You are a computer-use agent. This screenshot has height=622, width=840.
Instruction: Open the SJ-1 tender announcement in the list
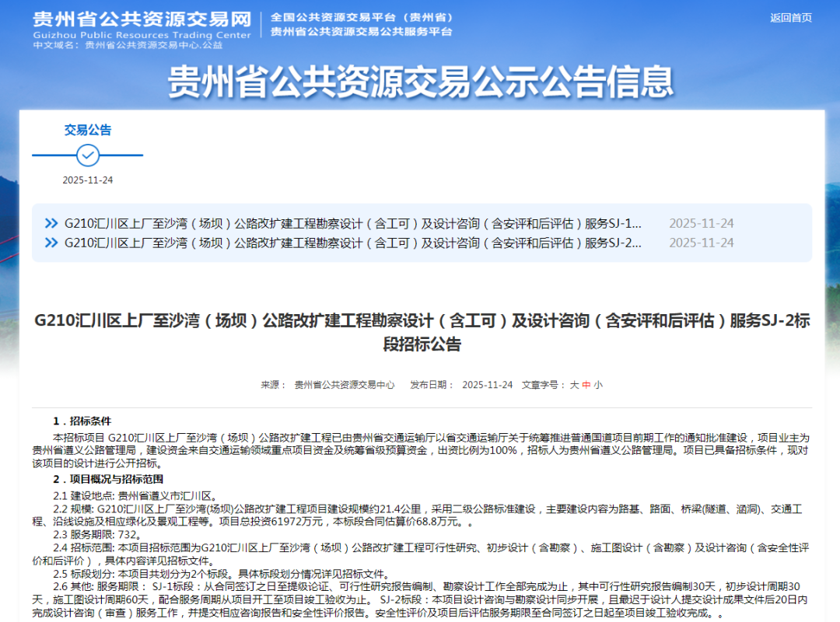[x=352, y=223]
